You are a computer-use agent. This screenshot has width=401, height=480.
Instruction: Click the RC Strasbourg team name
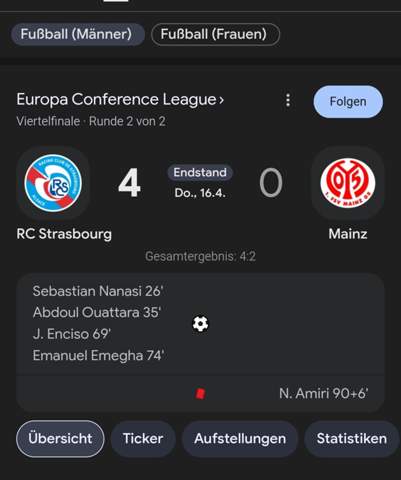64,234
